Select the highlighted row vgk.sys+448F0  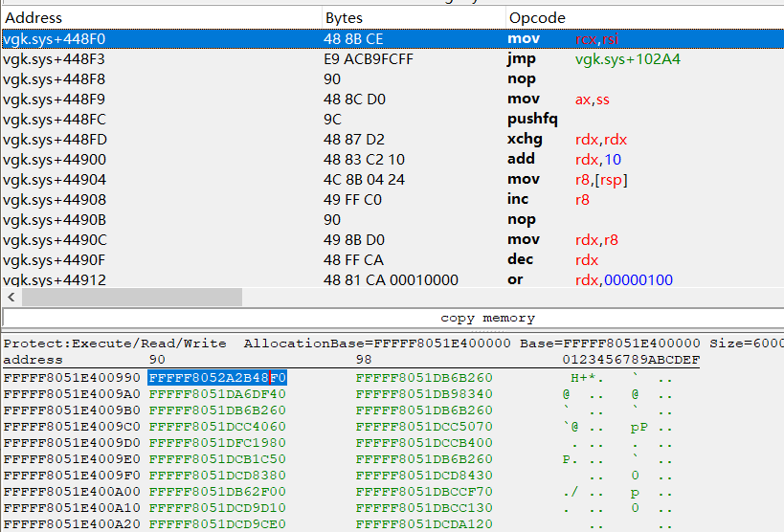392,39
